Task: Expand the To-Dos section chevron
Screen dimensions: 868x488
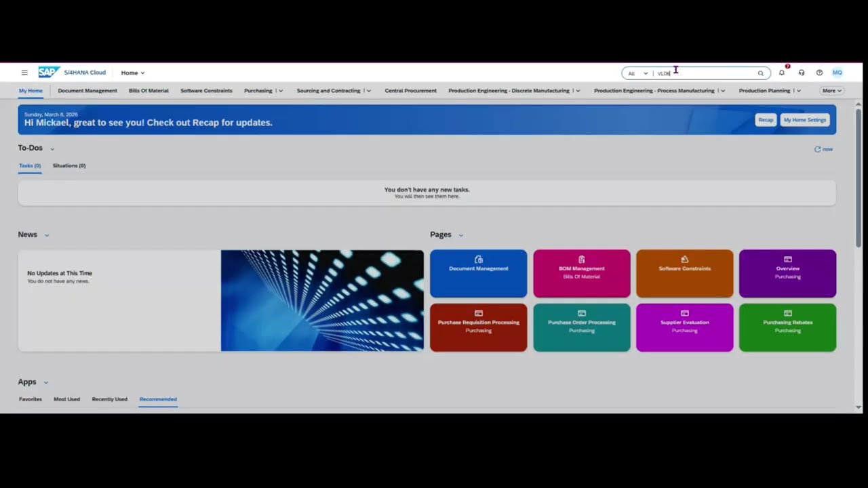Action: click(x=52, y=148)
